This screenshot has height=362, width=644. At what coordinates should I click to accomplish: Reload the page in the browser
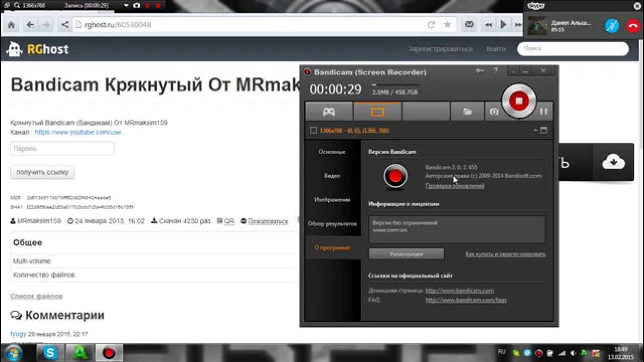431,25
